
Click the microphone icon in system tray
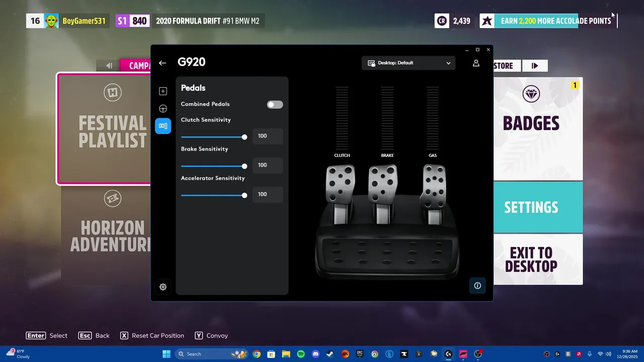coord(590,354)
